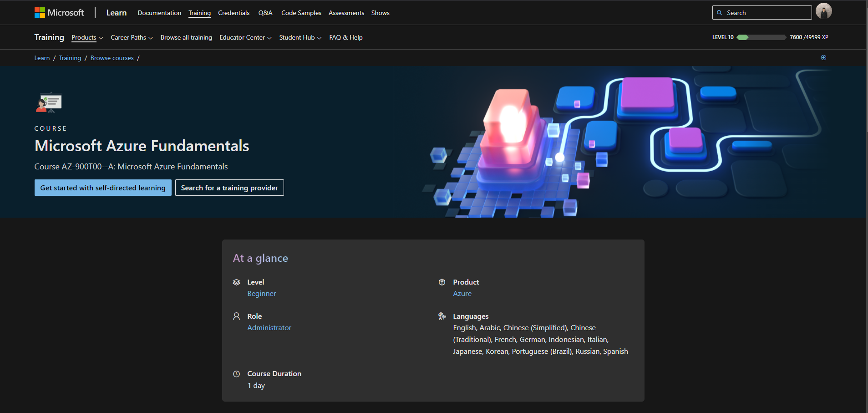Click the search magnifier icon
This screenshot has width=868, height=413.
coord(720,13)
